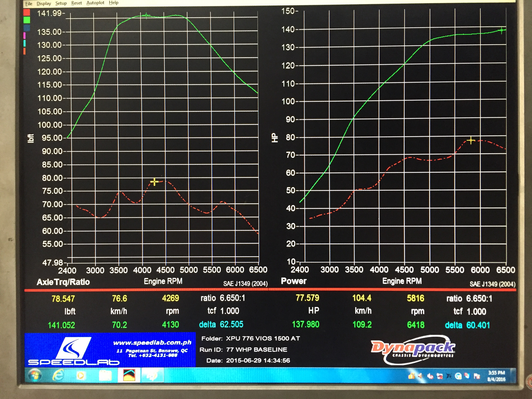The width and height of the screenshot is (532, 399).
Task: Click the Windows Start button
Action: click(x=35, y=375)
